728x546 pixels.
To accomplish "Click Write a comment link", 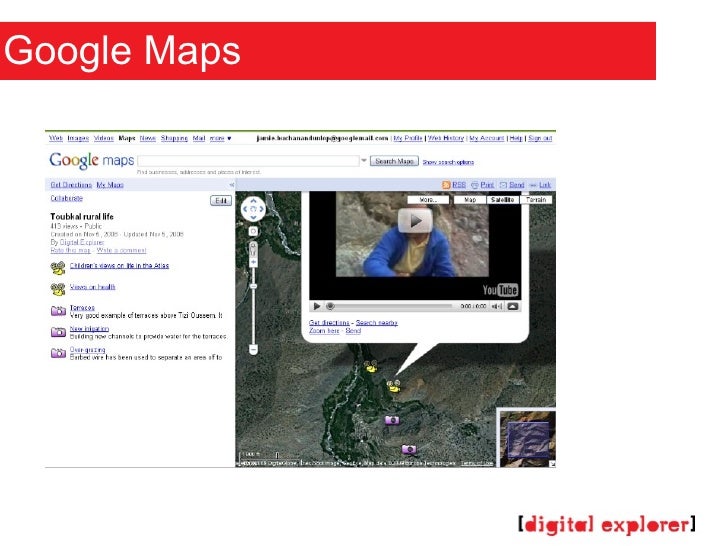I will [x=122, y=250].
